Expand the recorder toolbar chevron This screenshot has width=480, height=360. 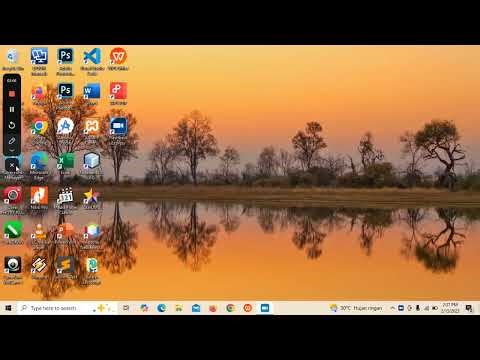(12, 151)
